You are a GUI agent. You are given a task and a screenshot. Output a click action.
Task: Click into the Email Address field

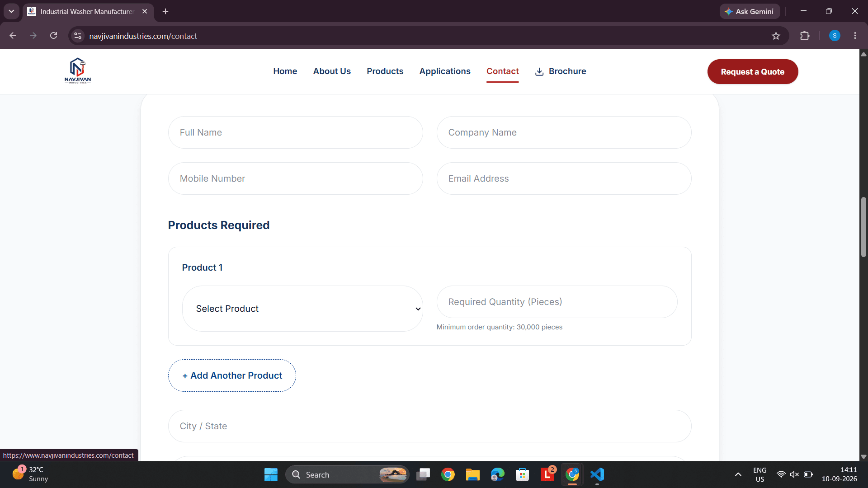click(x=564, y=178)
